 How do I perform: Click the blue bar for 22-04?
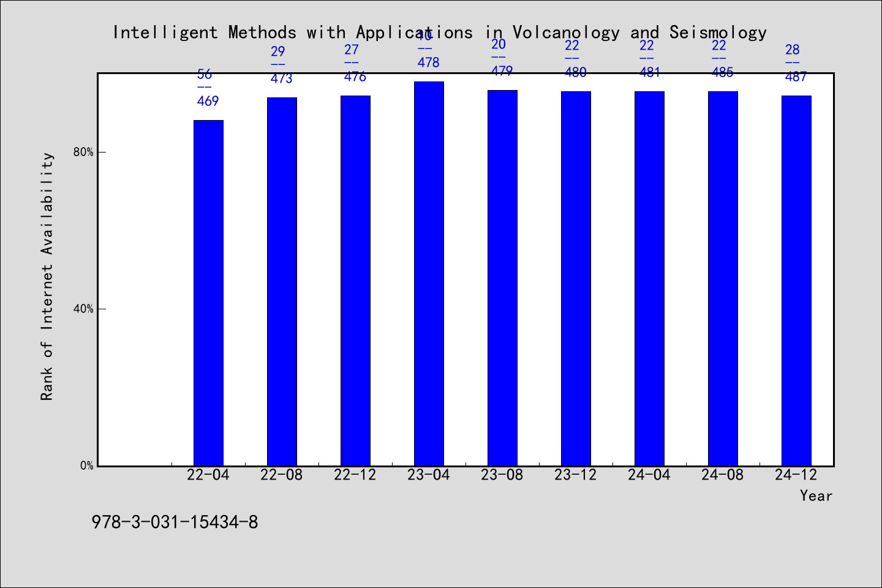point(208,293)
